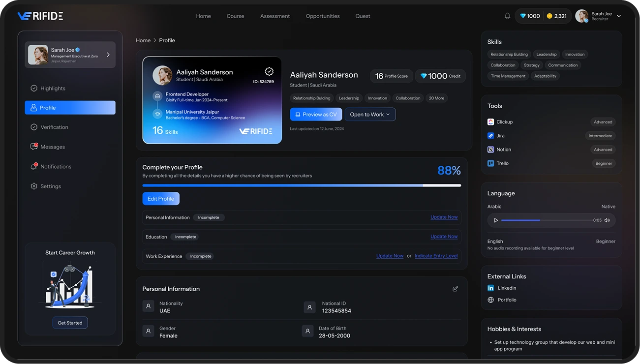The image size is (640, 364).
Task: Click the edit pencil in Personal Information
Action: [x=455, y=289]
